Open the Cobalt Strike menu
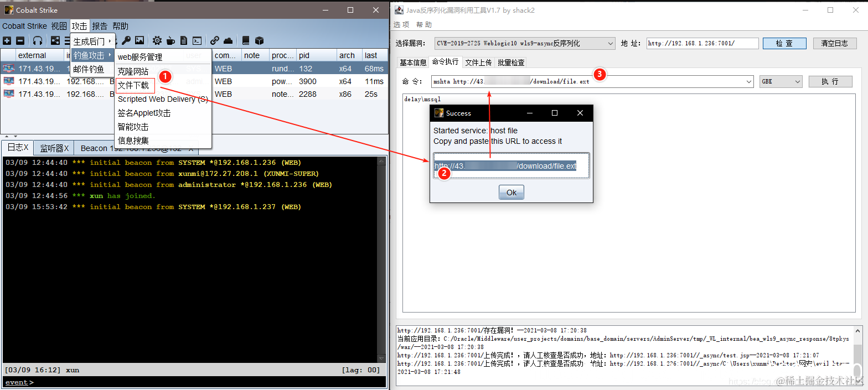 tap(25, 26)
